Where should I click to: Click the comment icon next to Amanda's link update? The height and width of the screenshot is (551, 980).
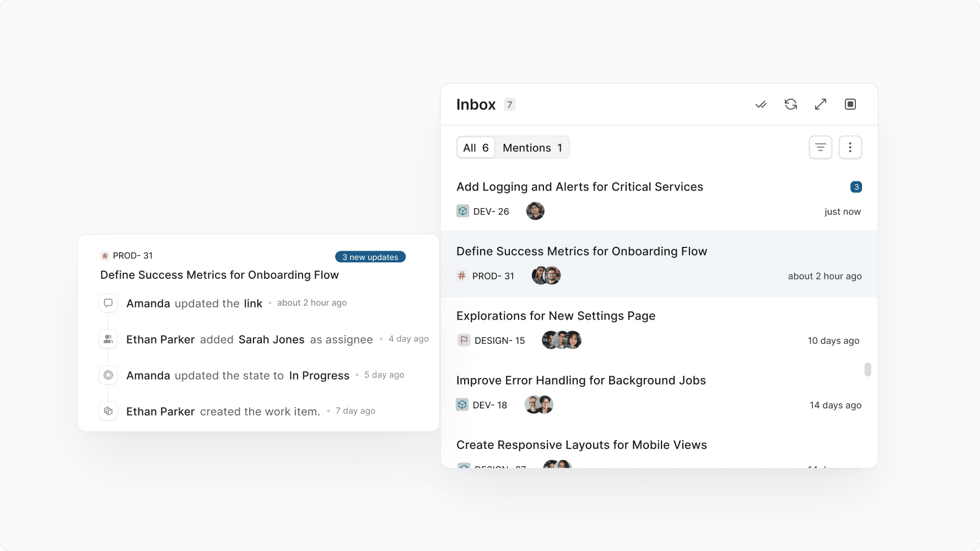[x=108, y=302]
